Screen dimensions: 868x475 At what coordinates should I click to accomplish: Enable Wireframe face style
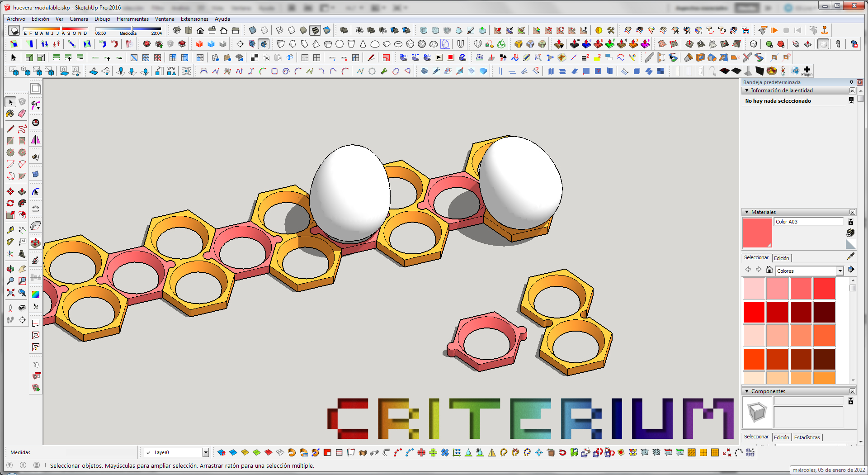tap(280, 31)
